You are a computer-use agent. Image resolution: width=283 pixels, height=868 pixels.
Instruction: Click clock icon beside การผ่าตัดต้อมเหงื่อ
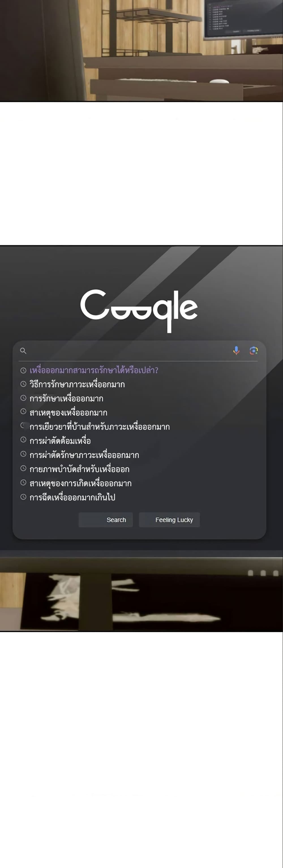(23, 440)
